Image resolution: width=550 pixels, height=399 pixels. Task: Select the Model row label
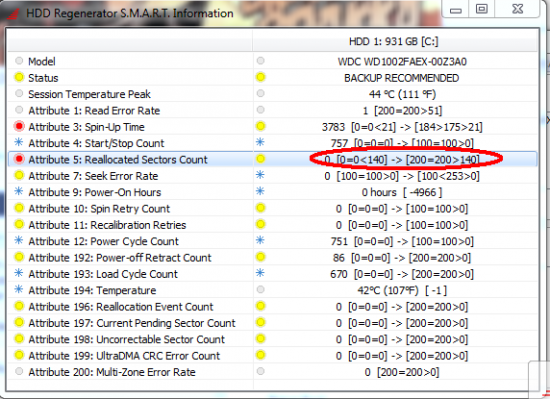(42, 62)
